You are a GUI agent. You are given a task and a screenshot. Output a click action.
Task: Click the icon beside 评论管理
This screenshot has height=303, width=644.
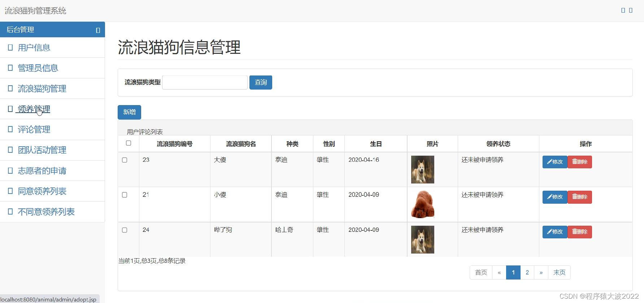click(10, 129)
